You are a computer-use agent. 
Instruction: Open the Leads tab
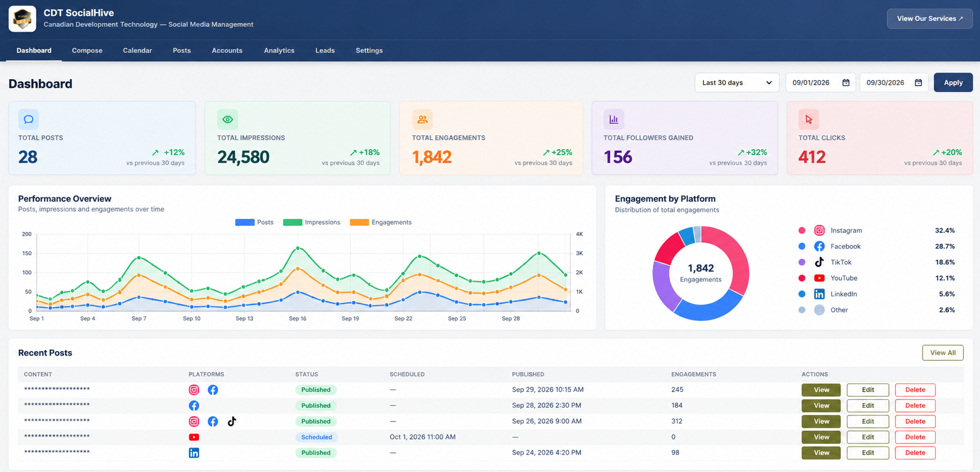325,50
